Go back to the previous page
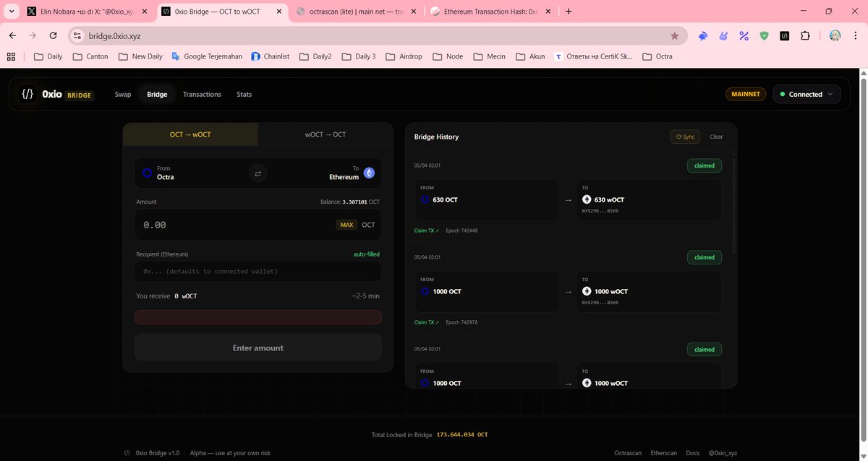The height and width of the screenshot is (461, 868). [12, 35]
